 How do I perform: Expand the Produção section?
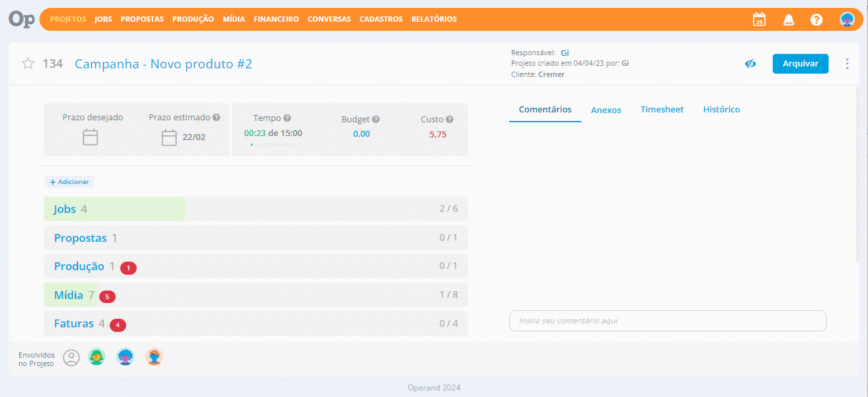tap(256, 266)
